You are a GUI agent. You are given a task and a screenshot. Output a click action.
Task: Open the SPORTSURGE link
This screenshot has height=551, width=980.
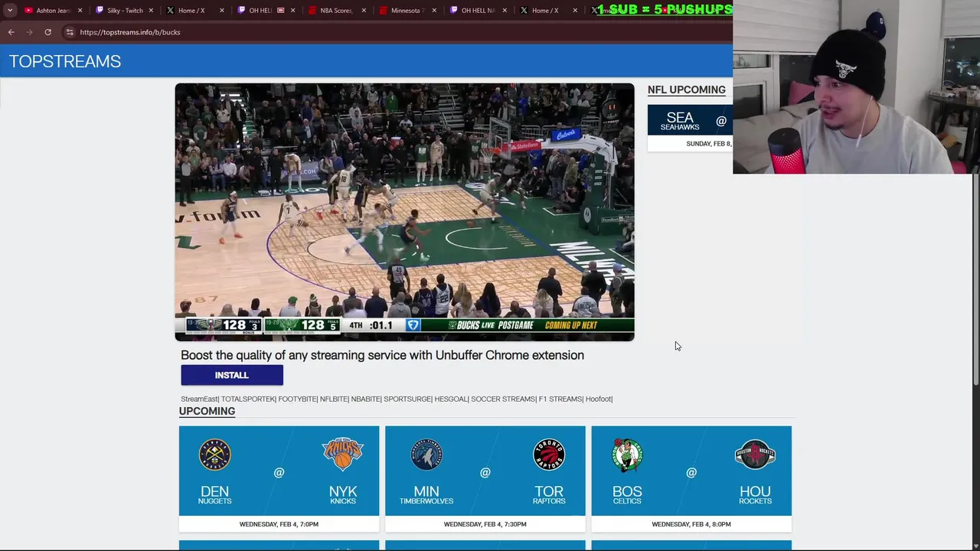click(x=407, y=399)
